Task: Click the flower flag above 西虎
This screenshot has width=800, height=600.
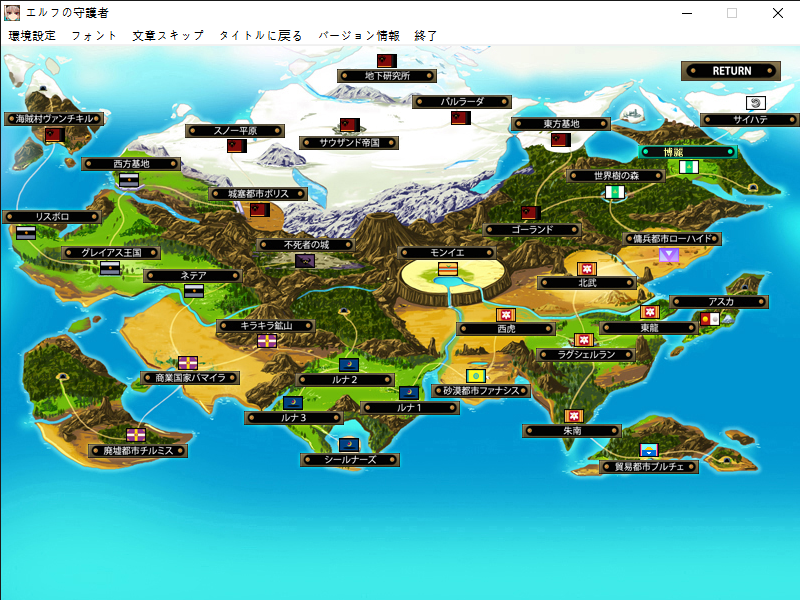Action: coord(506,315)
